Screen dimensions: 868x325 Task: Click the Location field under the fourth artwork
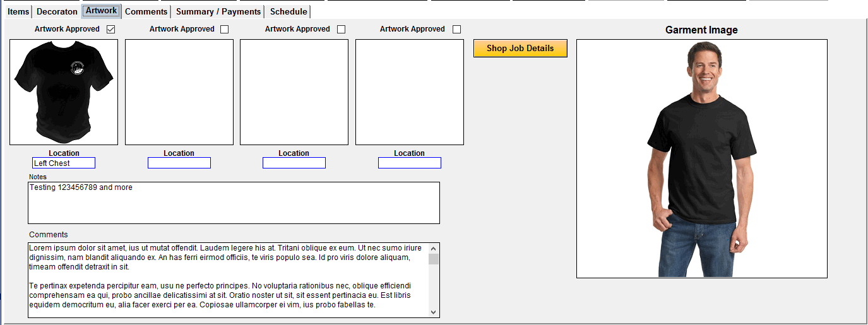[410, 163]
